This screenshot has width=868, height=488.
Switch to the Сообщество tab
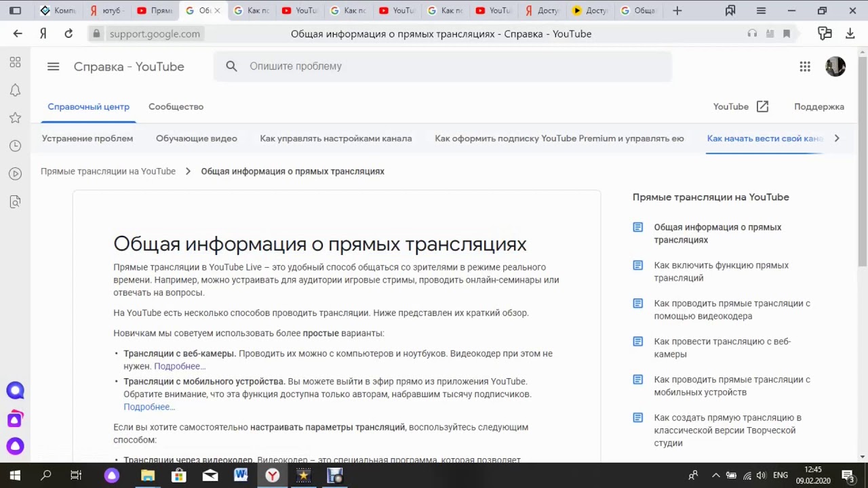(176, 106)
